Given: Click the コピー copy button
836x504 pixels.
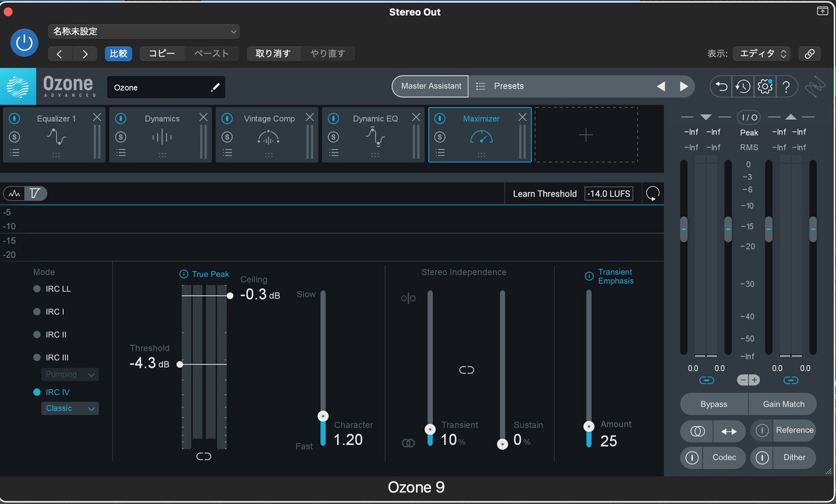Looking at the screenshot, I should point(162,53).
